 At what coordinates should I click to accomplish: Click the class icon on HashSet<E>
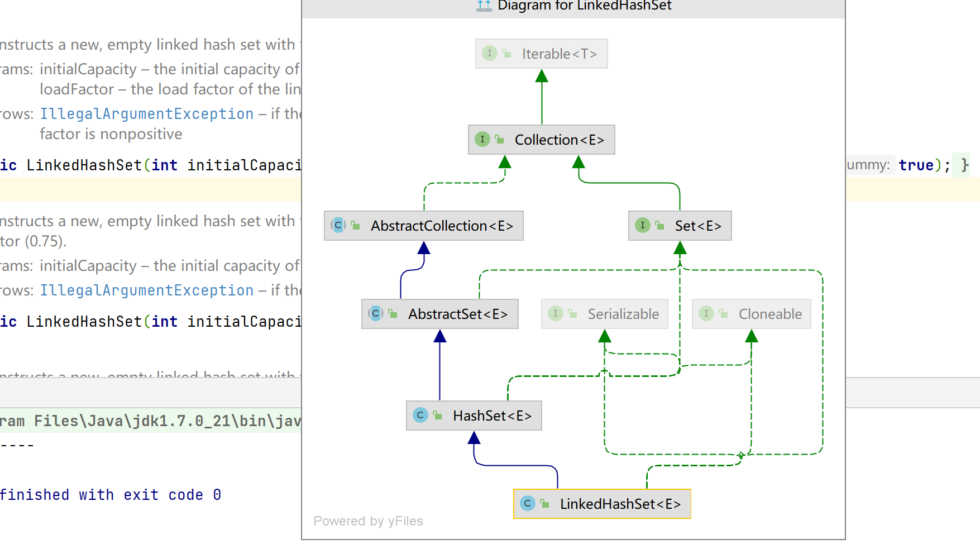pos(420,415)
